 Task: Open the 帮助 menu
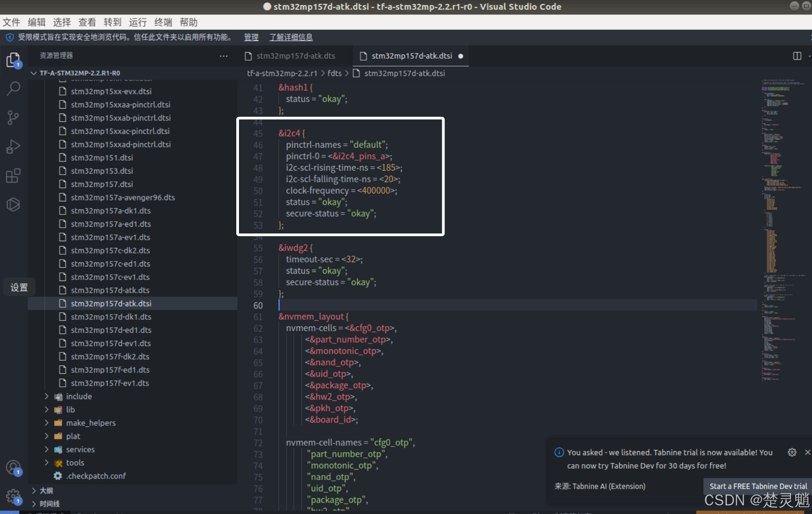click(189, 22)
